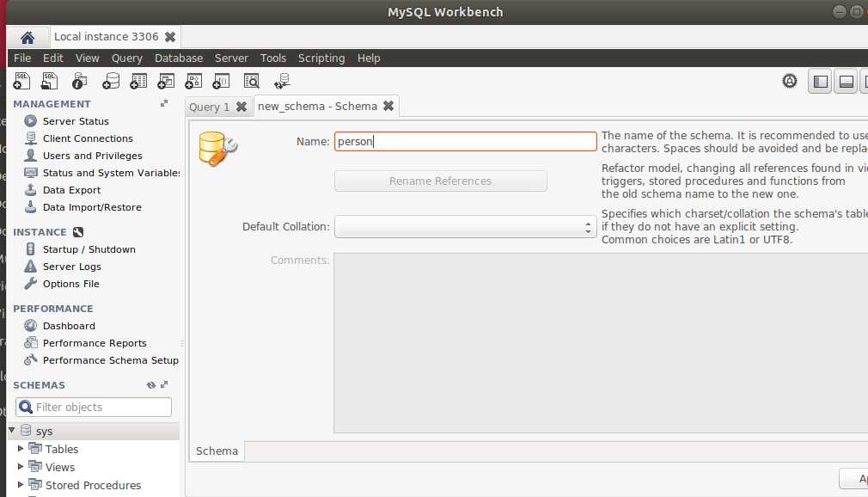Open the Tools menu
Image resolution: width=868 pixels, height=497 pixels.
tap(273, 58)
